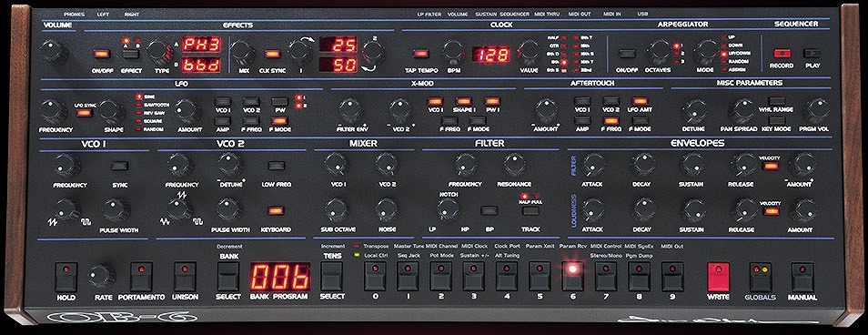This screenshot has height=335, width=868.
Task: Adjust the X-Mod Filter Env knob
Action: 351,111
